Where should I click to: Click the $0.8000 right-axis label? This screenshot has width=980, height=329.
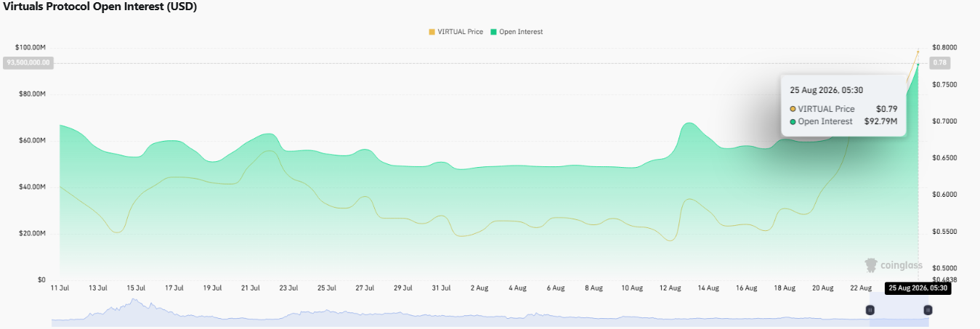click(944, 48)
